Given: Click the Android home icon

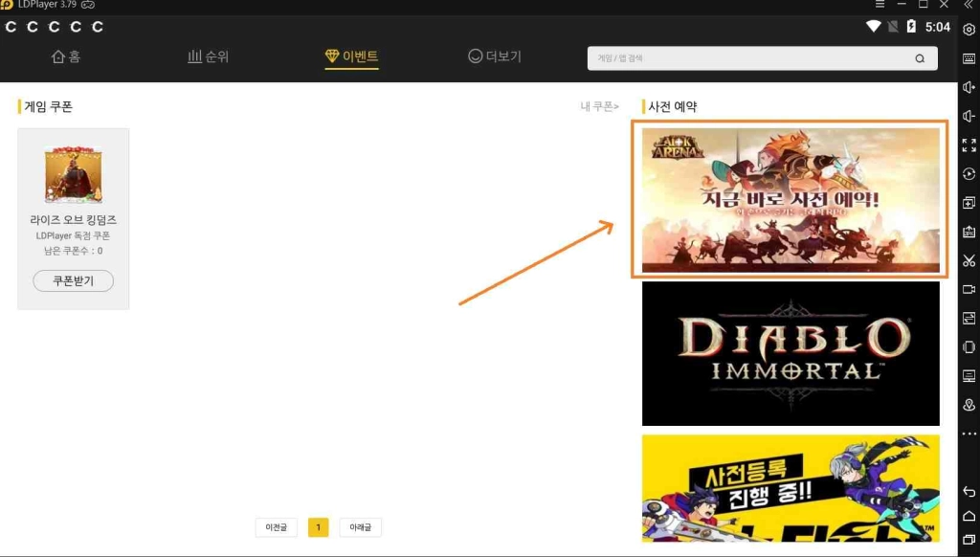Looking at the screenshot, I should pos(969,516).
